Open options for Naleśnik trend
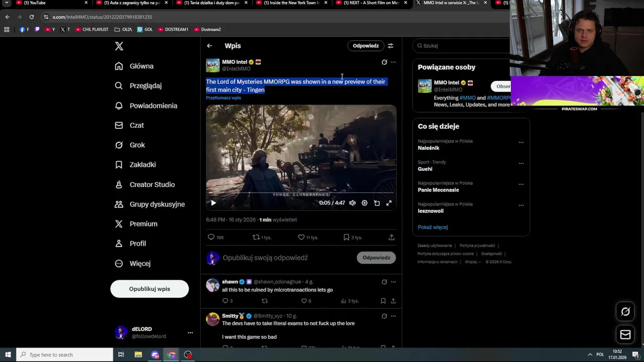644x362 pixels. click(521, 142)
